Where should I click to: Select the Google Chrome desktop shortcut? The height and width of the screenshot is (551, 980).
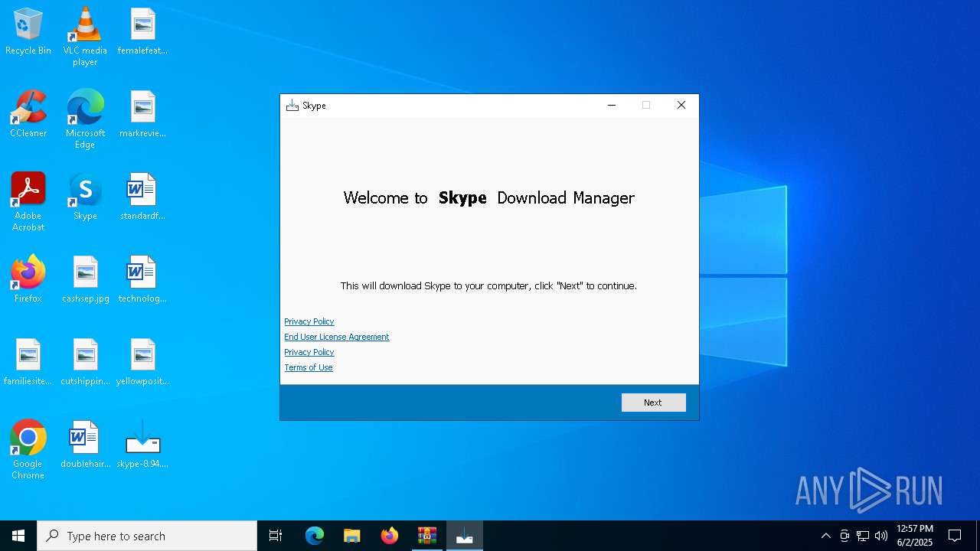(x=28, y=450)
